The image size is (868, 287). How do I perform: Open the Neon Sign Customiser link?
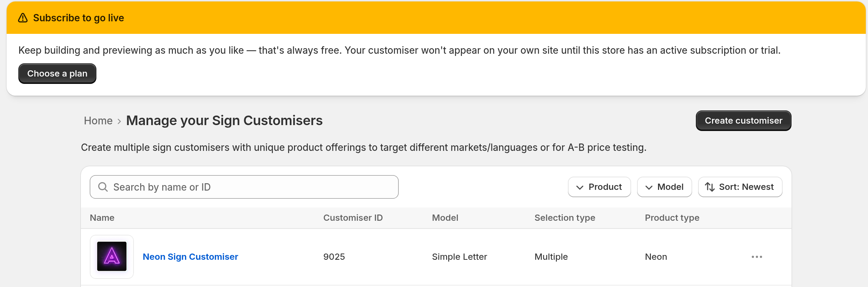[191, 257]
